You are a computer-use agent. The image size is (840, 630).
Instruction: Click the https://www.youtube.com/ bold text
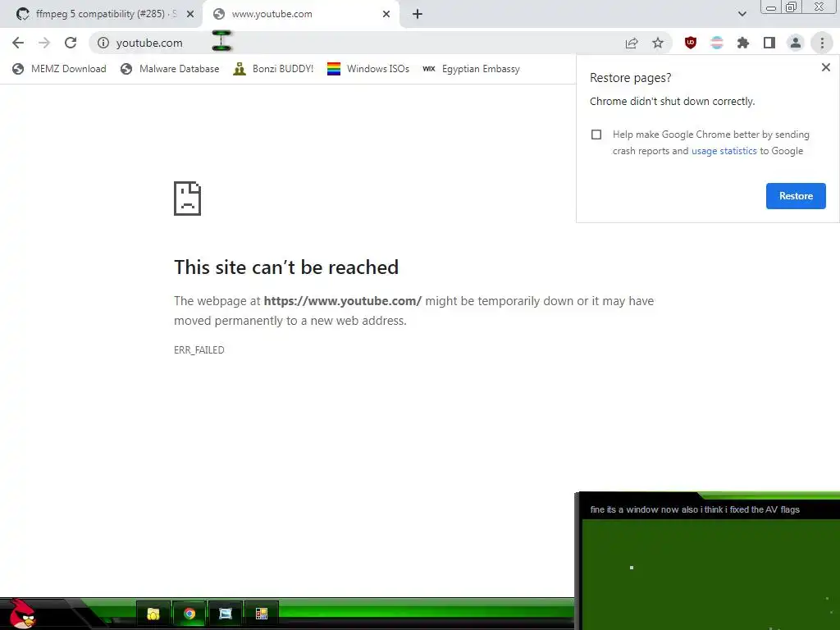[342, 301]
